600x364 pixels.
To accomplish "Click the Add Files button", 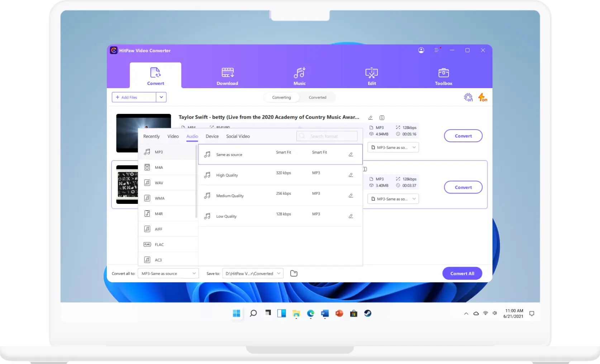I will coord(134,97).
